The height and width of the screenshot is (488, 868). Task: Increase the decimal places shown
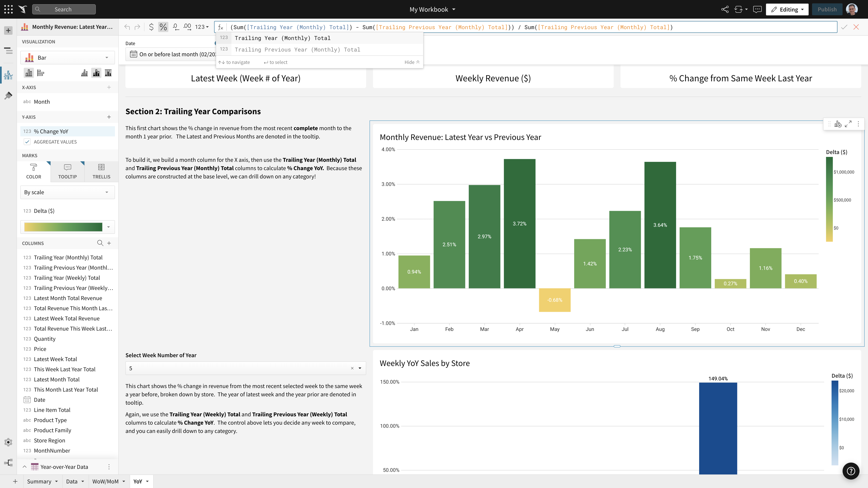[187, 27]
